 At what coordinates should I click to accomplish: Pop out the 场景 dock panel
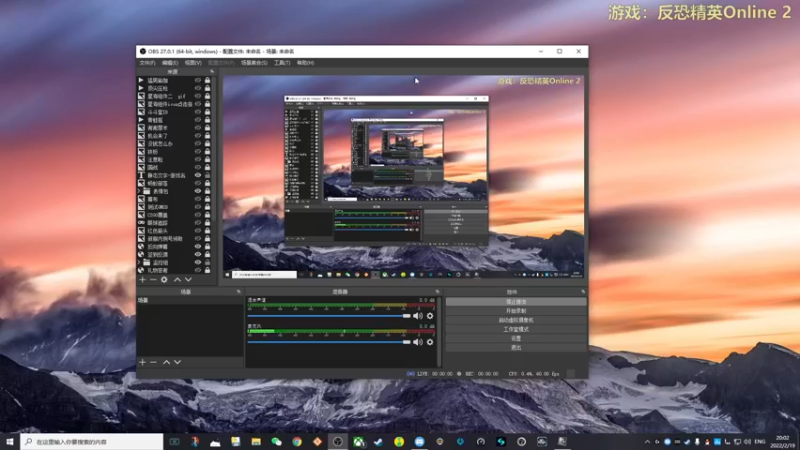(238, 292)
